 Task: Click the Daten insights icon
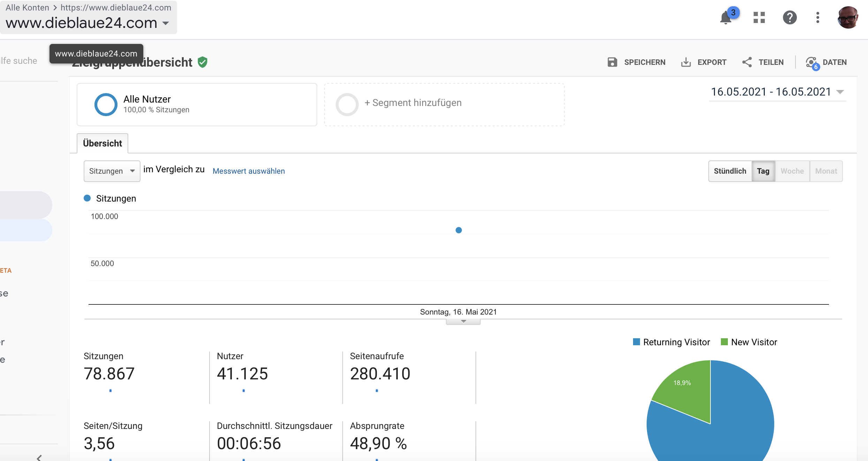pyautogui.click(x=812, y=63)
